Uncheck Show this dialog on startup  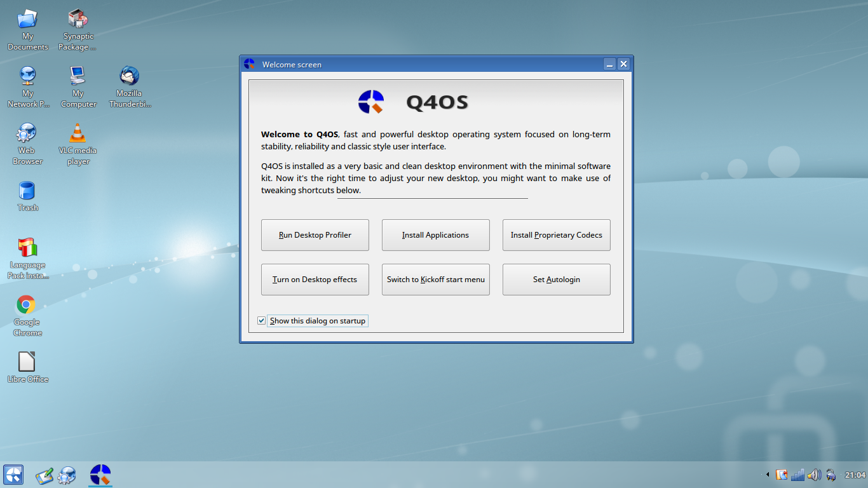pos(261,321)
